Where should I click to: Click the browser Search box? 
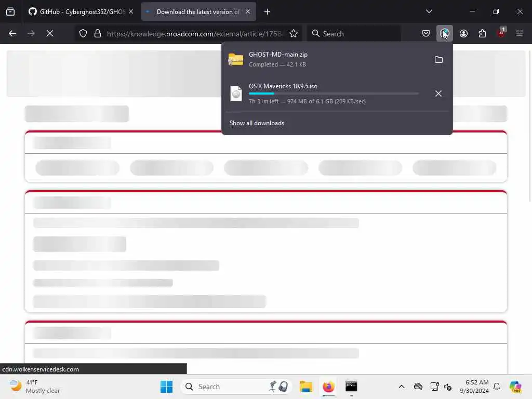coord(353,34)
